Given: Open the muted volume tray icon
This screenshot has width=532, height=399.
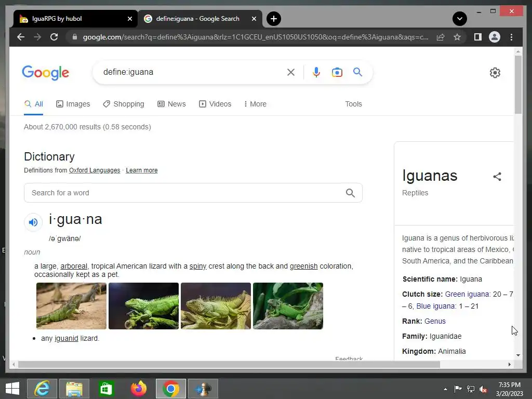Looking at the screenshot, I should click(483, 389).
